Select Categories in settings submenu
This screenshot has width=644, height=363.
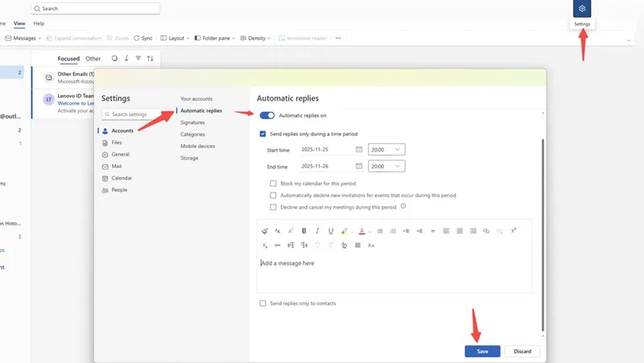tap(192, 134)
